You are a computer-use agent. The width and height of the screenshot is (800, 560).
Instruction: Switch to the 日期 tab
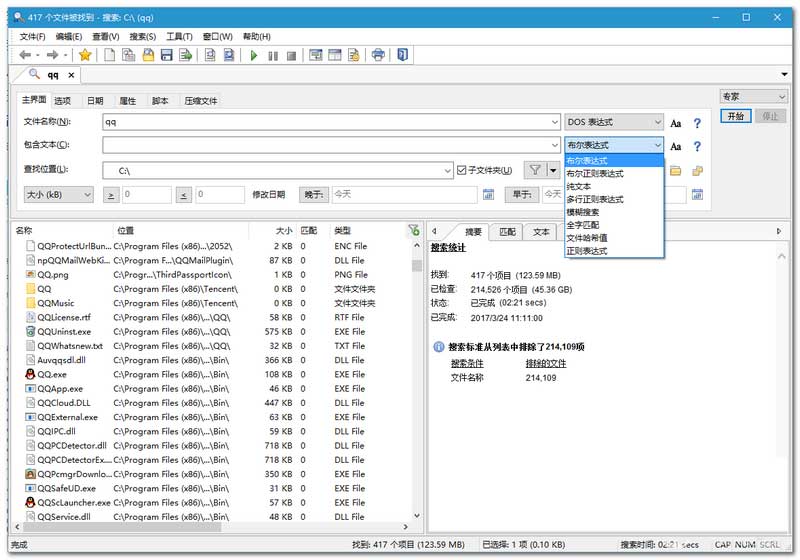tap(94, 101)
